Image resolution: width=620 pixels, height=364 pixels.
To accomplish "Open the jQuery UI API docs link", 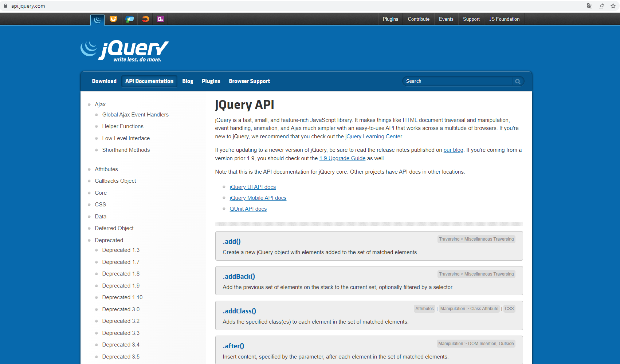I will tap(253, 187).
